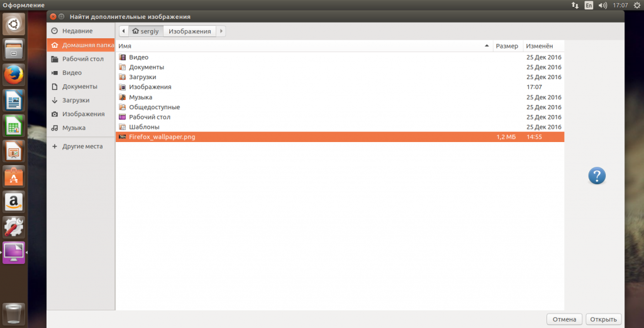Image resolution: width=644 pixels, height=328 pixels.
Task: Open Ubuntu Software Center icon
Action: 14,177
